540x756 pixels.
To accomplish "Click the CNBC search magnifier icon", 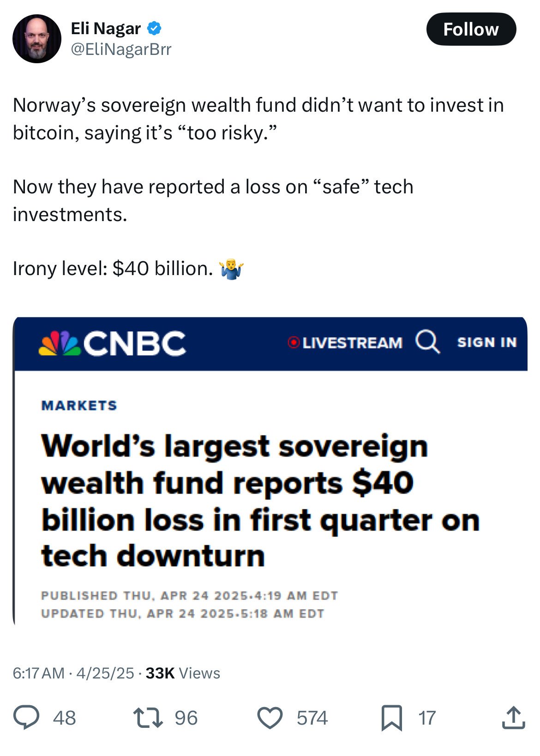I will [428, 342].
